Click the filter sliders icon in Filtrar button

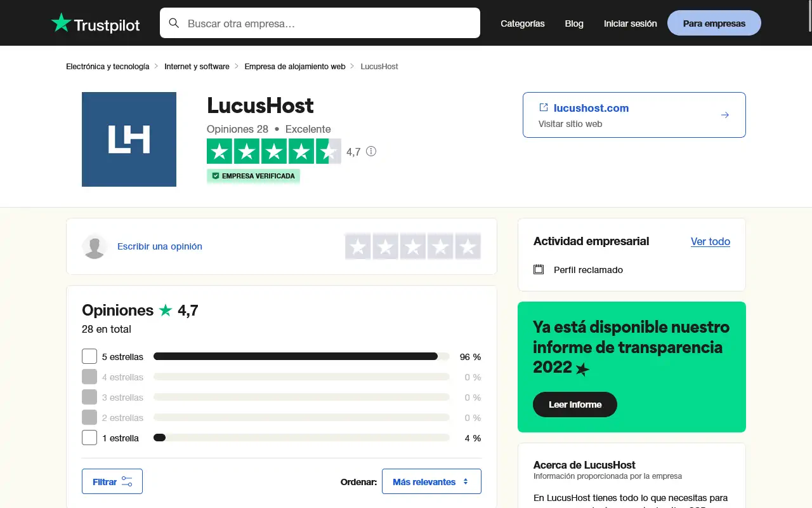pyautogui.click(x=127, y=481)
